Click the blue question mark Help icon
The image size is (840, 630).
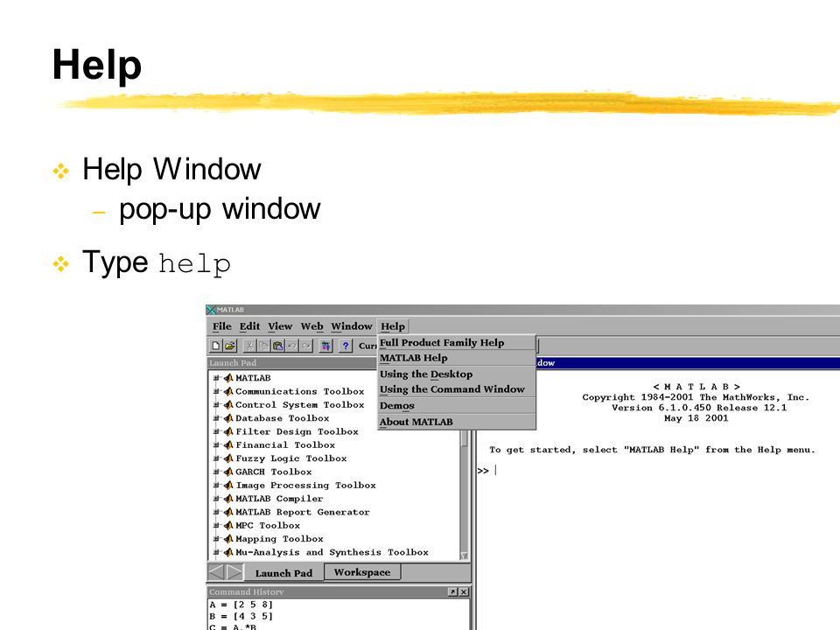point(346,346)
